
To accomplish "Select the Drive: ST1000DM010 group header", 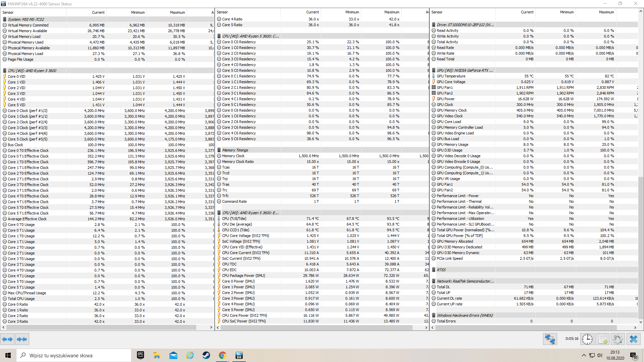I will [x=534, y=25].
